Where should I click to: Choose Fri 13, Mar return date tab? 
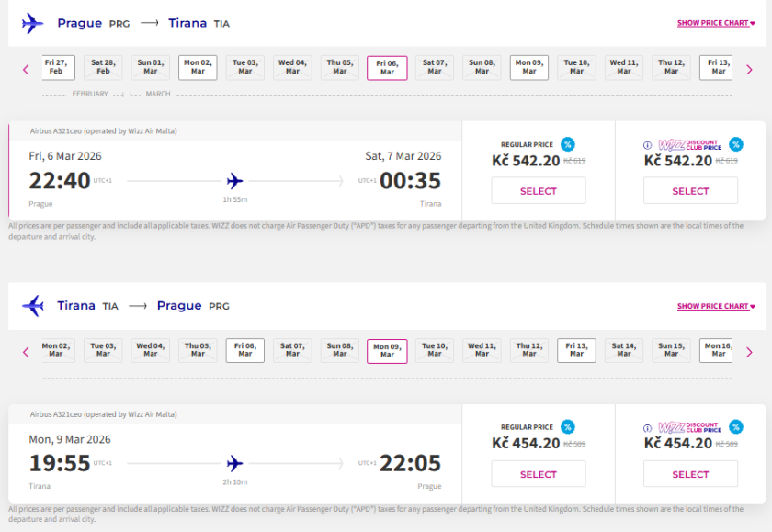(x=576, y=351)
